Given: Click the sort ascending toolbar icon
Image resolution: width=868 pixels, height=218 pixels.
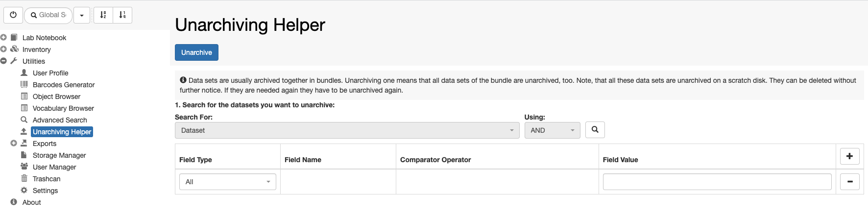Looking at the screenshot, I should pos(103,15).
